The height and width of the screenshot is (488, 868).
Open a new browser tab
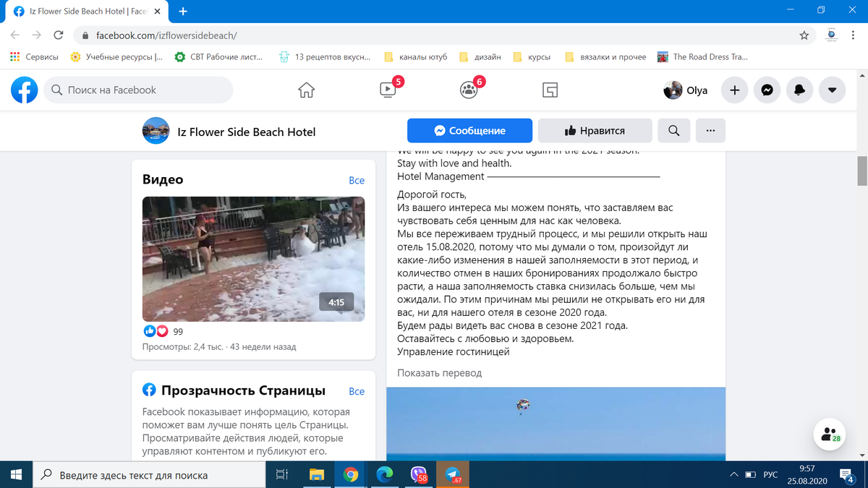(183, 12)
